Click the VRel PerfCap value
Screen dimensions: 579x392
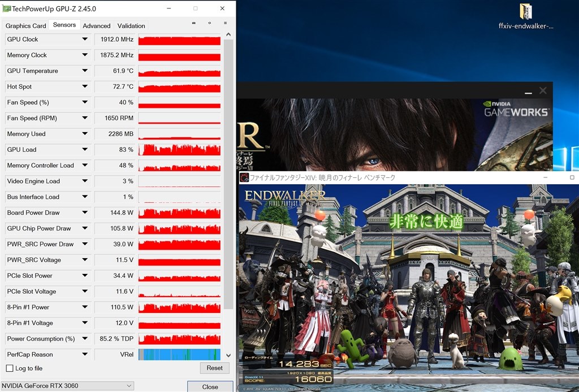pyautogui.click(x=127, y=354)
